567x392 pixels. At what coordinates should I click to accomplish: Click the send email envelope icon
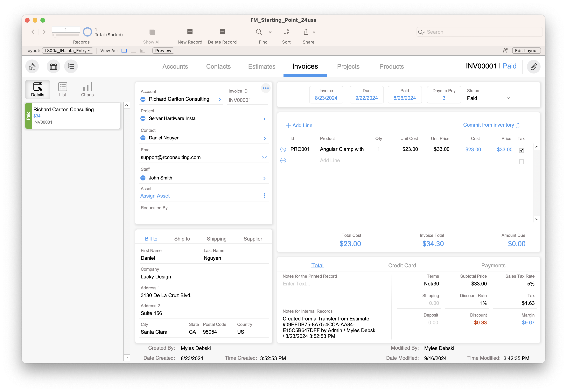[x=264, y=158]
